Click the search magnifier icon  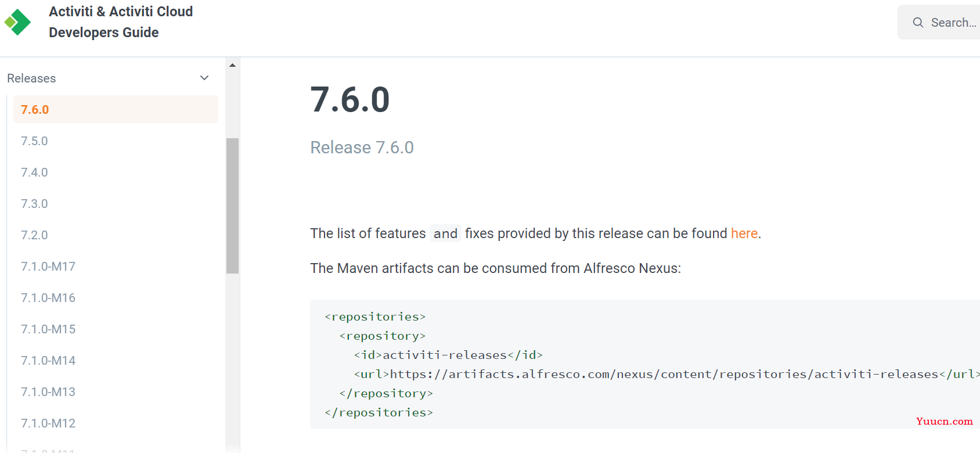coord(918,23)
